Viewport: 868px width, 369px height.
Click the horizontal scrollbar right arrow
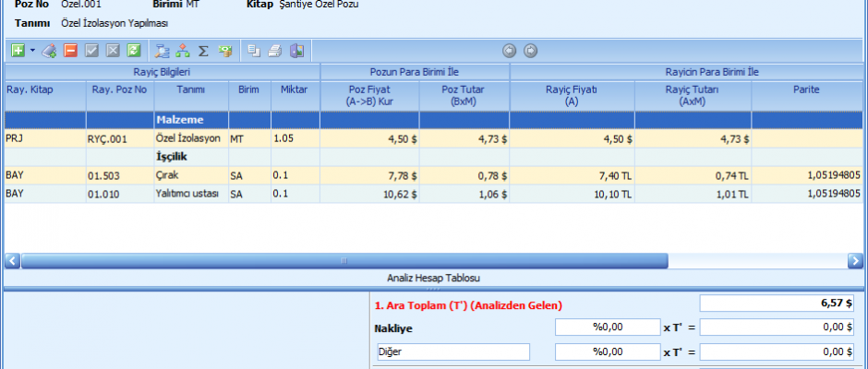pos(857,261)
